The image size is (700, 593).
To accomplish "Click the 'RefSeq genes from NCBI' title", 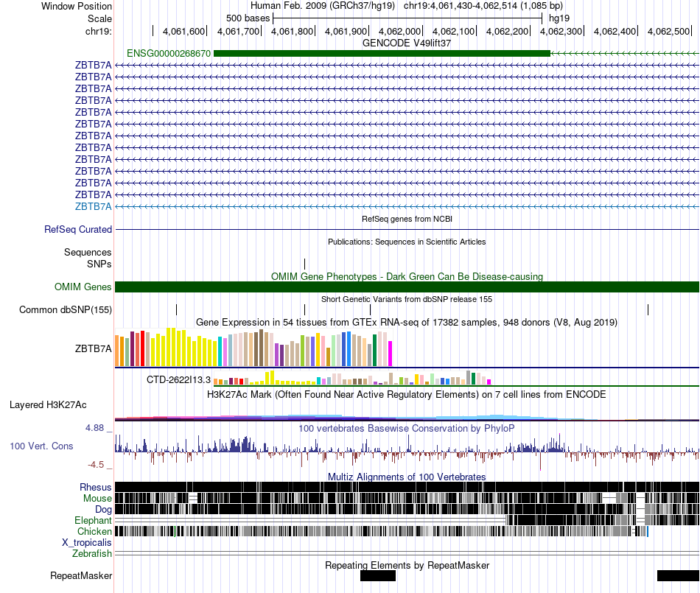I will pos(407,219).
